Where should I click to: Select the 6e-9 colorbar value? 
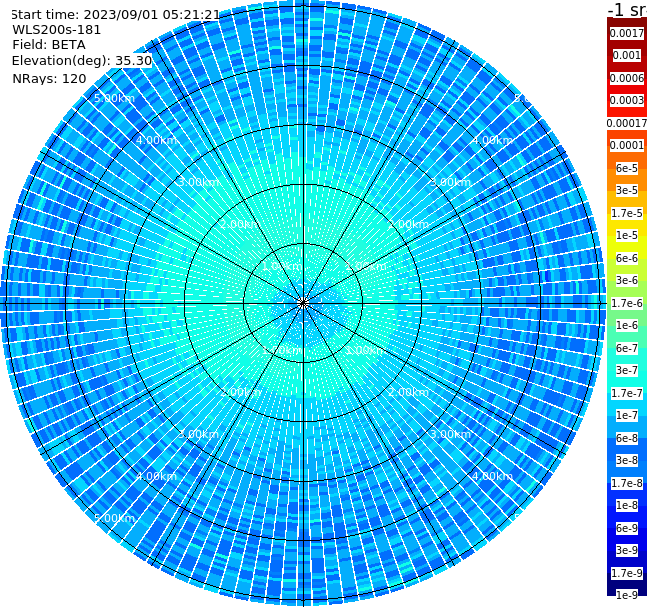click(x=627, y=528)
